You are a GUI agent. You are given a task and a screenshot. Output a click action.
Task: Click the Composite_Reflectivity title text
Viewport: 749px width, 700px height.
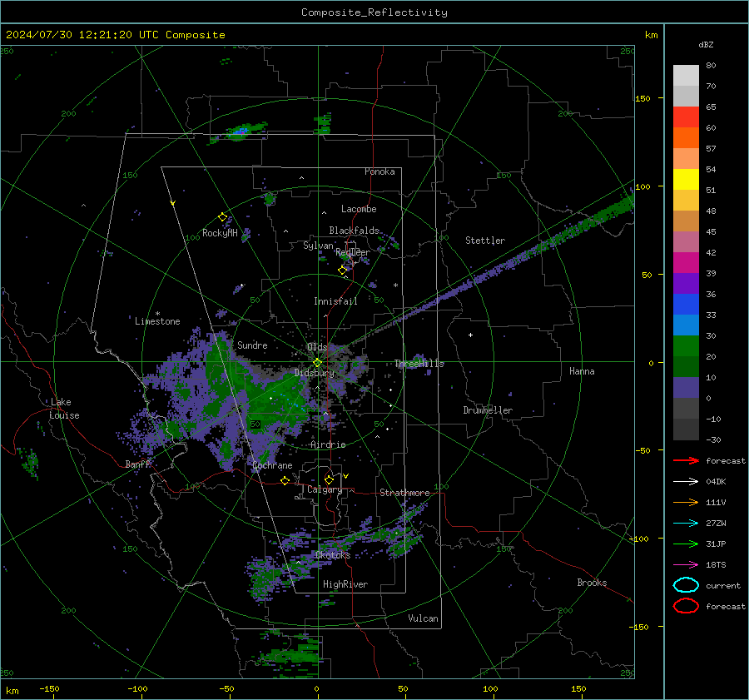(x=374, y=12)
